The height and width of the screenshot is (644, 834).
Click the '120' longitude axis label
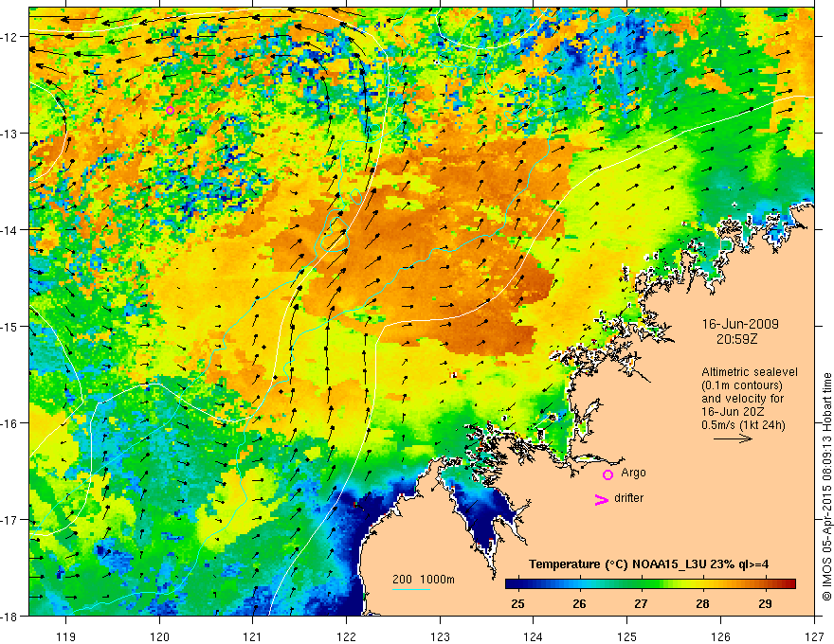tap(159, 636)
